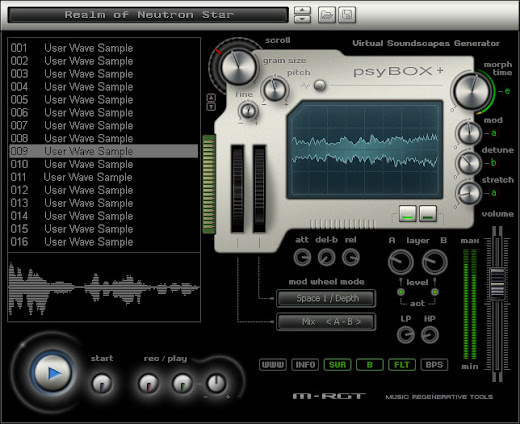
Task: Click the WWW button
Action: pos(273,365)
